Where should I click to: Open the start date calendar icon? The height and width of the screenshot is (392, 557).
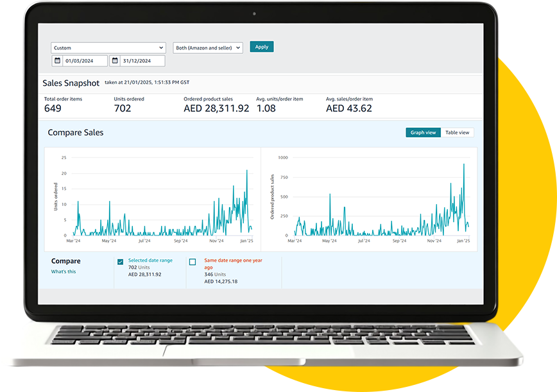pos(57,61)
